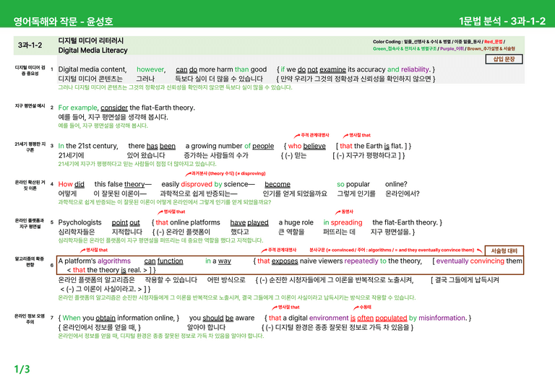The width and height of the screenshot is (555, 392).
Task: Click the red arrow beside 명사절 that in sentence 5
Action: [160, 212]
